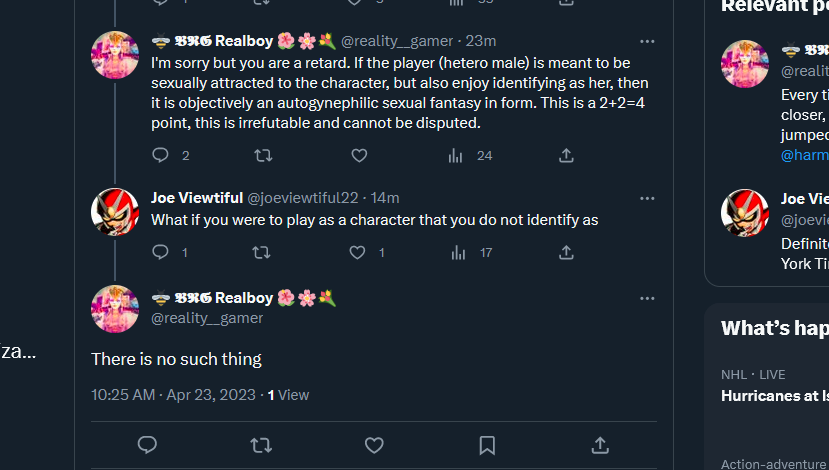Open Realboy's avatar on the main tweet
Viewport: 829px width, 470px height.
click(x=115, y=309)
